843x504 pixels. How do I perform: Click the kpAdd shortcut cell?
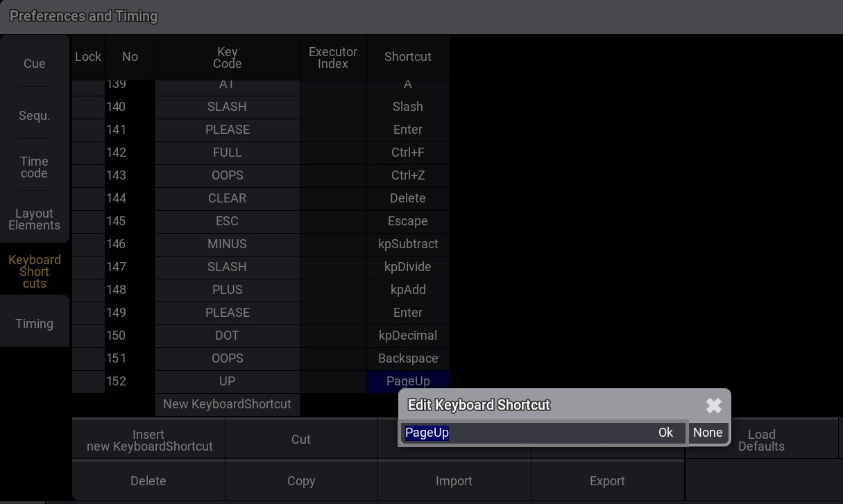408,290
